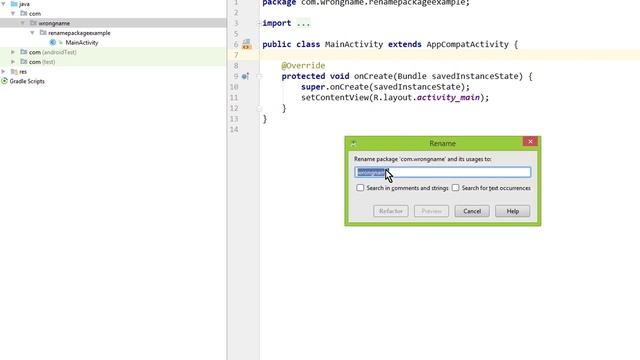
Task: Close the Rename dialog with X
Action: pos(530,141)
